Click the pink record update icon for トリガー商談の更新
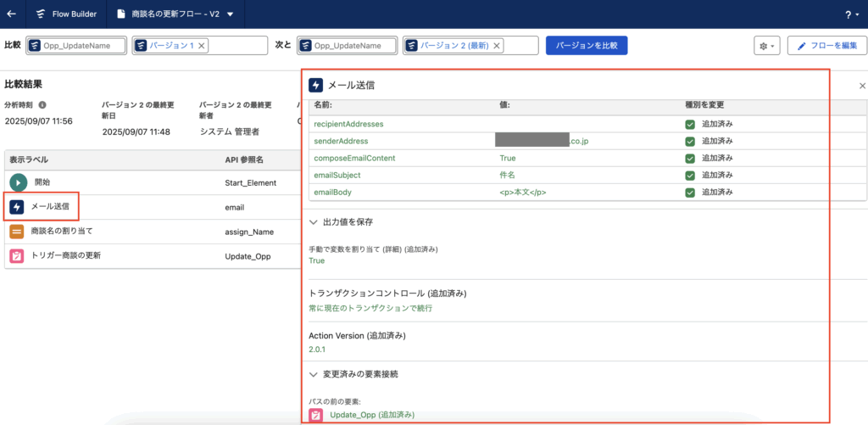 tap(17, 255)
